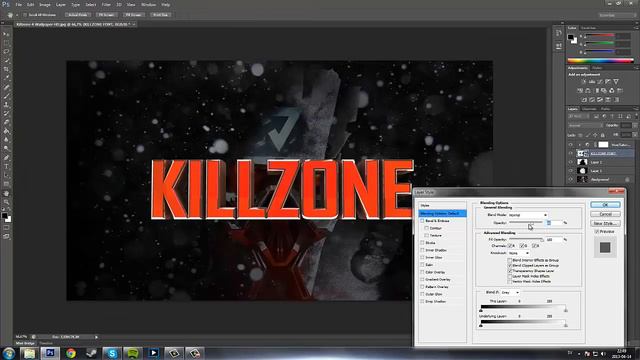The width and height of the screenshot is (640, 360).
Task: Open the Color panel options menu
Action: 636,28
